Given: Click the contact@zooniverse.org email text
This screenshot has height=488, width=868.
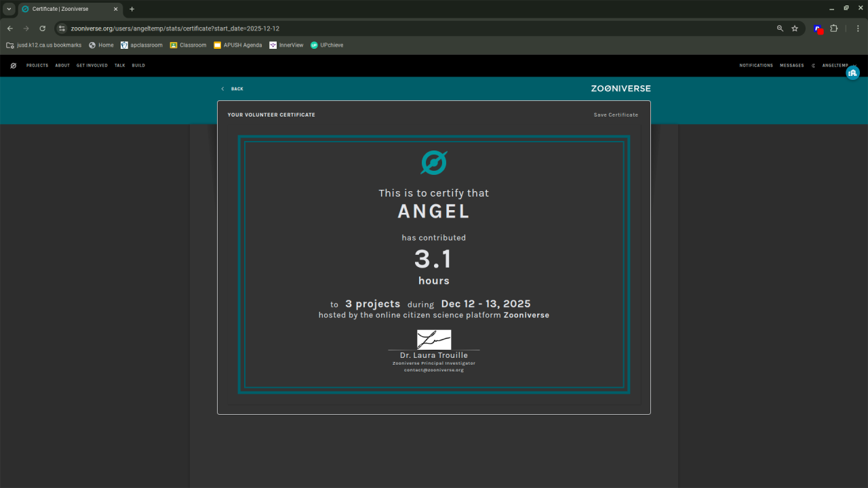Looking at the screenshot, I should pyautogui.click(x=434, y=370).
